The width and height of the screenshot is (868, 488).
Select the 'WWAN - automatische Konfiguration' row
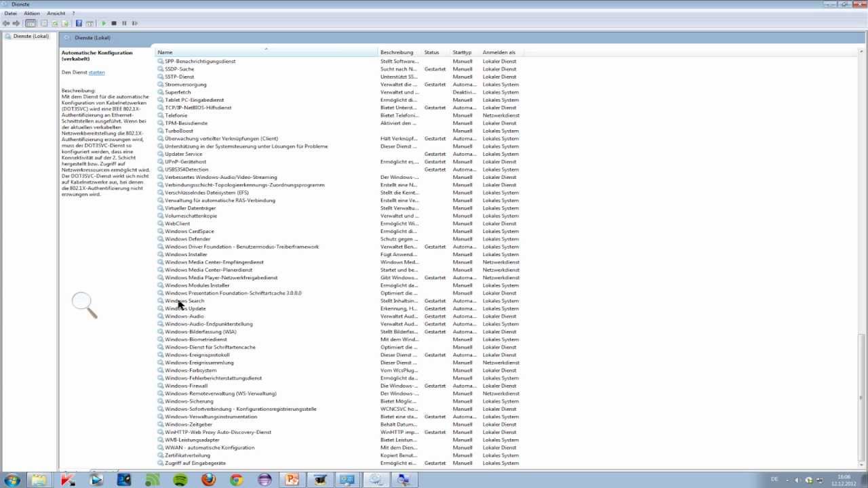[x=341, y=447]
